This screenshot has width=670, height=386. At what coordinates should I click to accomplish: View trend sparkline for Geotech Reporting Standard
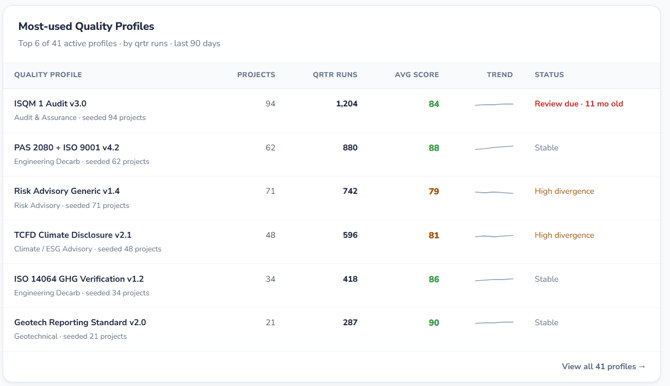[x=494, y=323]
